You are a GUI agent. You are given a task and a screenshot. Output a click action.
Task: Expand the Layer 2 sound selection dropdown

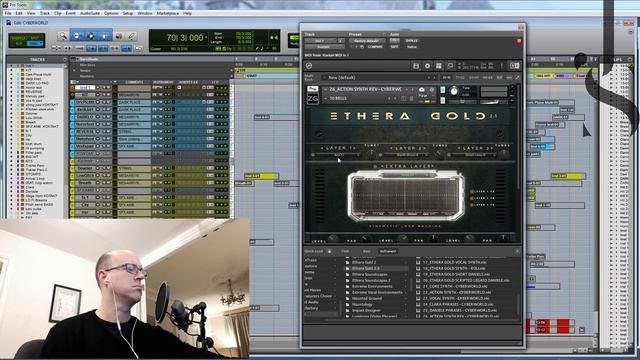coord(407,155)
